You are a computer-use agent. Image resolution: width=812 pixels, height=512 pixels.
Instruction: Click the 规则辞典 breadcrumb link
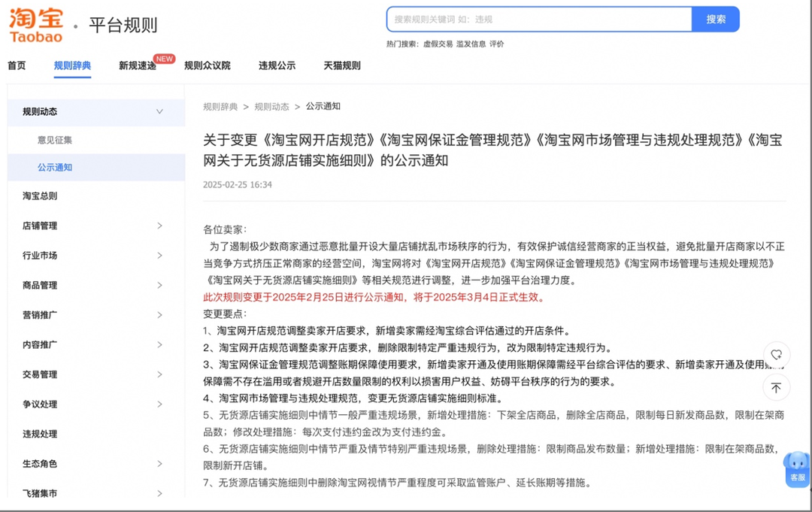click(x=220, y=107)
